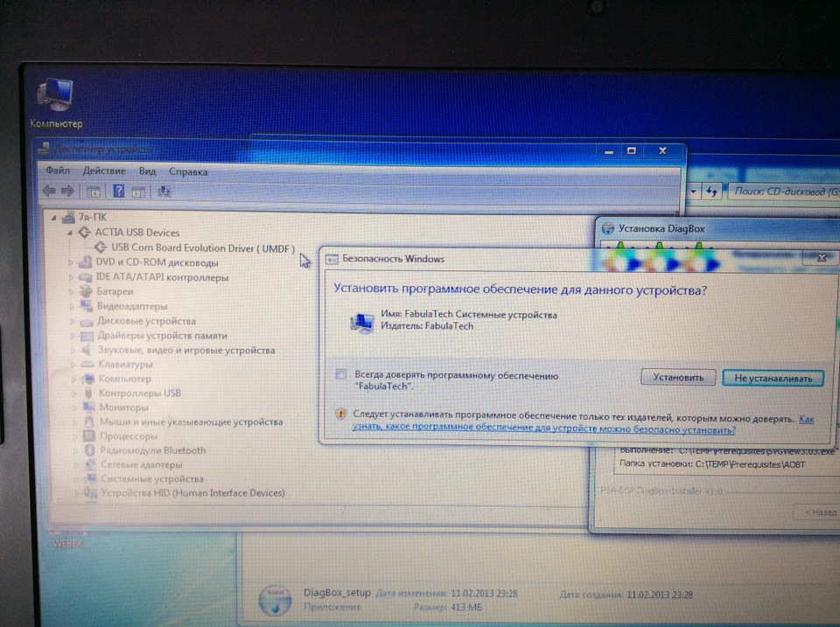The height and width of the screenshot is (627, 840).
Task: Click the Поиск: CD-дисковод search field
Action: click(784, 192)
